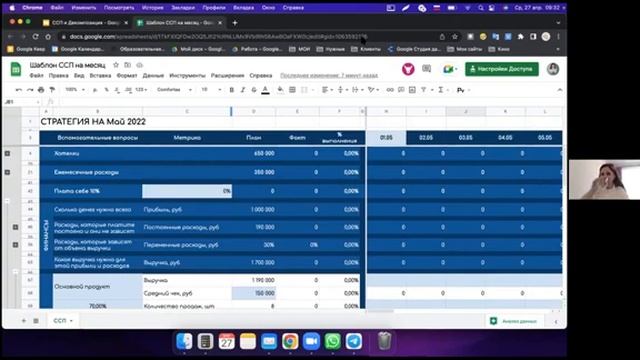Screen dimensions: 640x360
Task: Move document using folder icon
Action: [128, 65]
